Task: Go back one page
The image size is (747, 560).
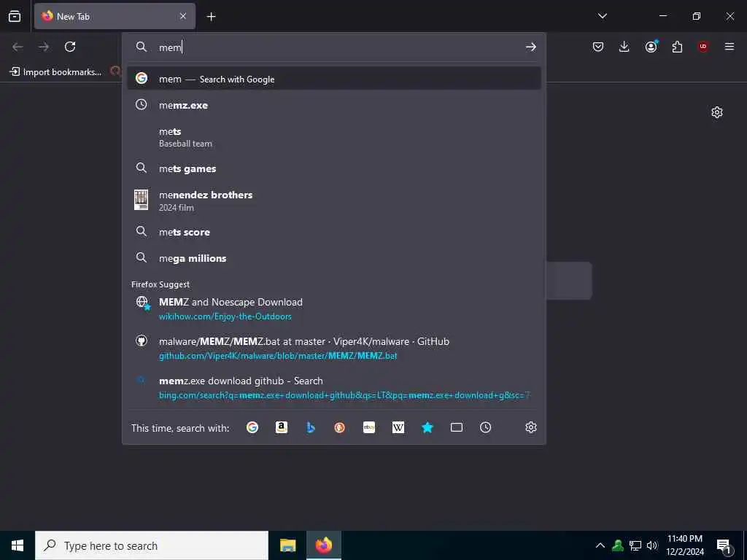Action: (x=18, y=47)
